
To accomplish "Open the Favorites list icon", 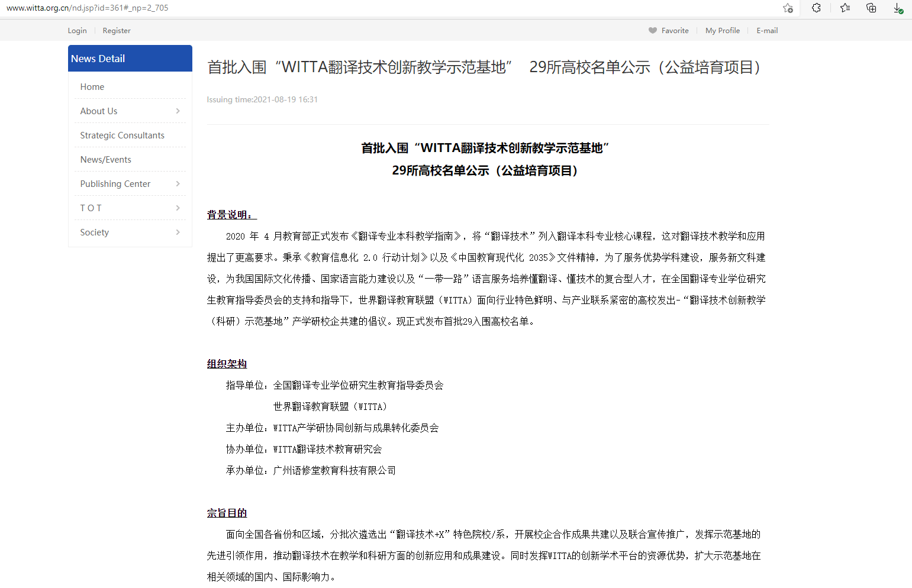I will point(845,8).
